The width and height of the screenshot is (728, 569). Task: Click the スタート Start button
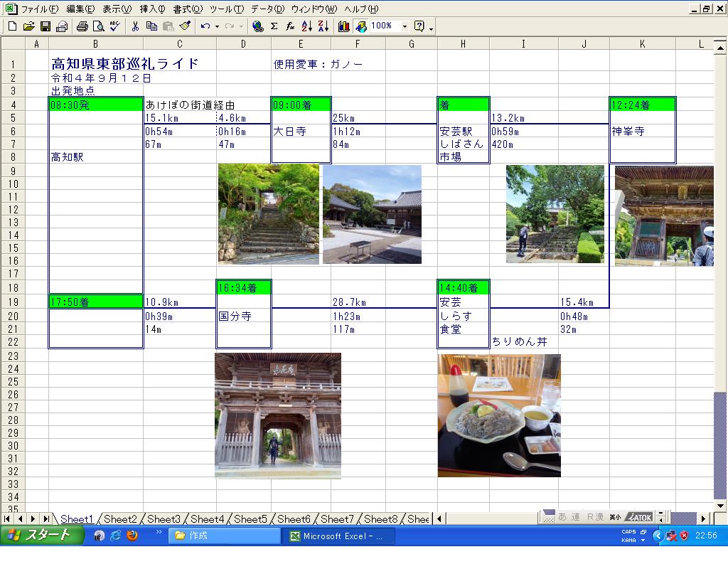point(40,536)
